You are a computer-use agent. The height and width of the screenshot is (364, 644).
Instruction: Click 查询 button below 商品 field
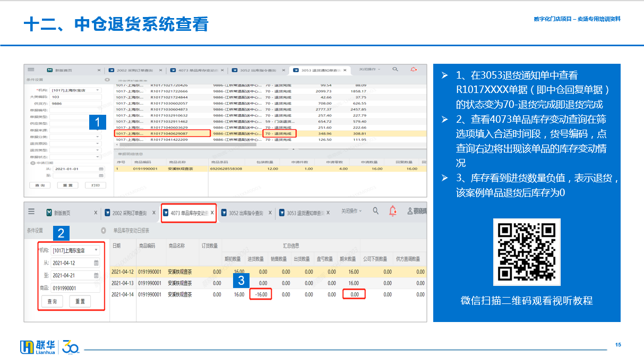(52, 301)
